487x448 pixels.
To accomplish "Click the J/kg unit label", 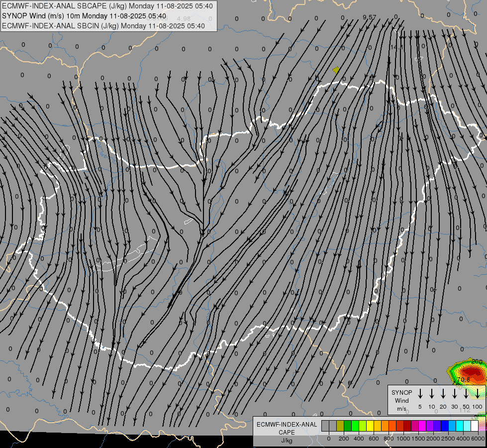I will click(x=287, y=441).
